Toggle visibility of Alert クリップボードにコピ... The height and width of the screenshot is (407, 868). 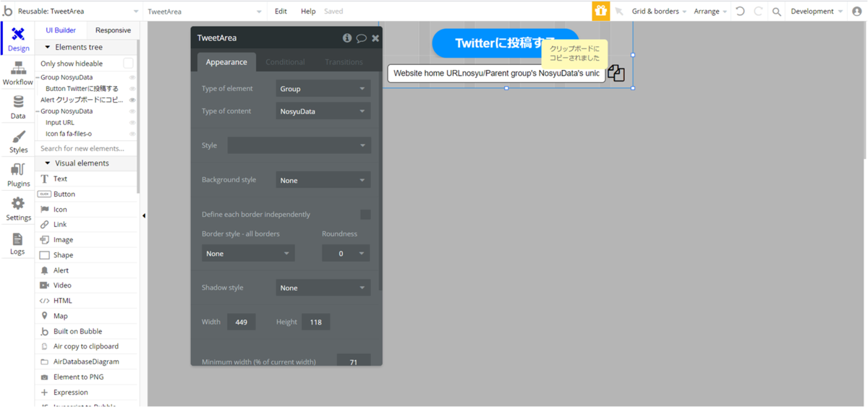coord(132,100)
